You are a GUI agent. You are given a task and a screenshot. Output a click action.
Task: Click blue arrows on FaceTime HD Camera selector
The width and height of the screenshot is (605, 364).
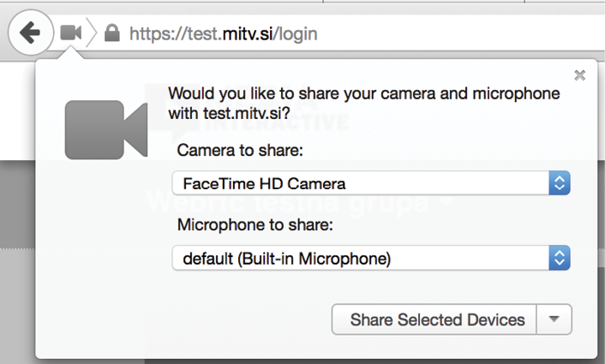tap(559, 182)
